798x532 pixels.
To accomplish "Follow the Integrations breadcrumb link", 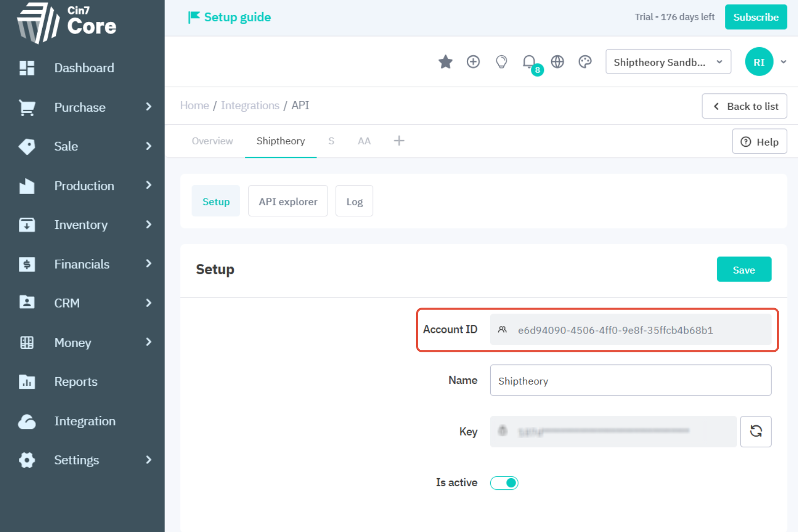I will coord(250,106).
